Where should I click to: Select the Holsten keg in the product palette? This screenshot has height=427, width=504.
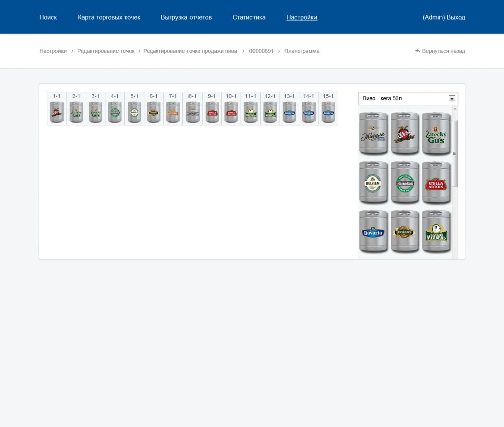[373, 182]
